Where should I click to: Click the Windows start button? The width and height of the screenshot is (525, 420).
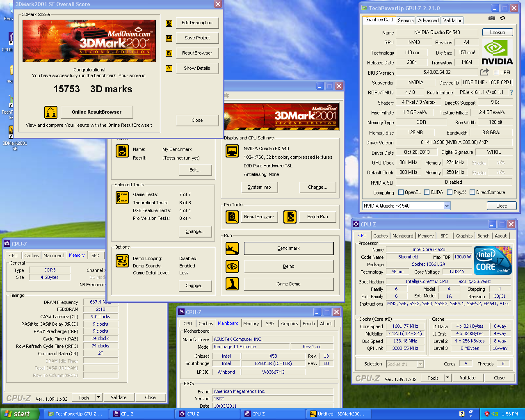point(20,414)
